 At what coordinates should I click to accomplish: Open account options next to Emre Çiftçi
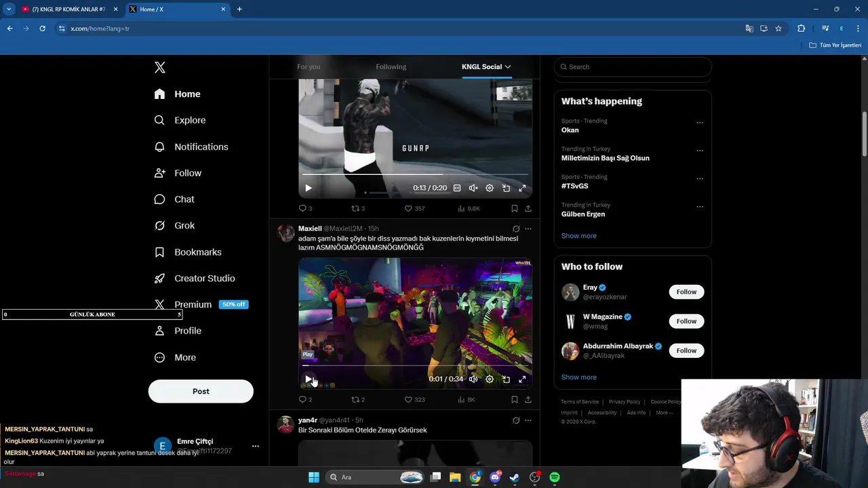pos(256,446)
